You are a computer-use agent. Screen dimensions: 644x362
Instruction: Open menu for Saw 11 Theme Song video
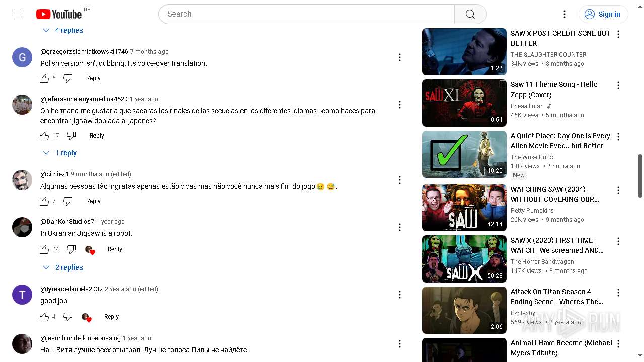click(x=618, y=85)
